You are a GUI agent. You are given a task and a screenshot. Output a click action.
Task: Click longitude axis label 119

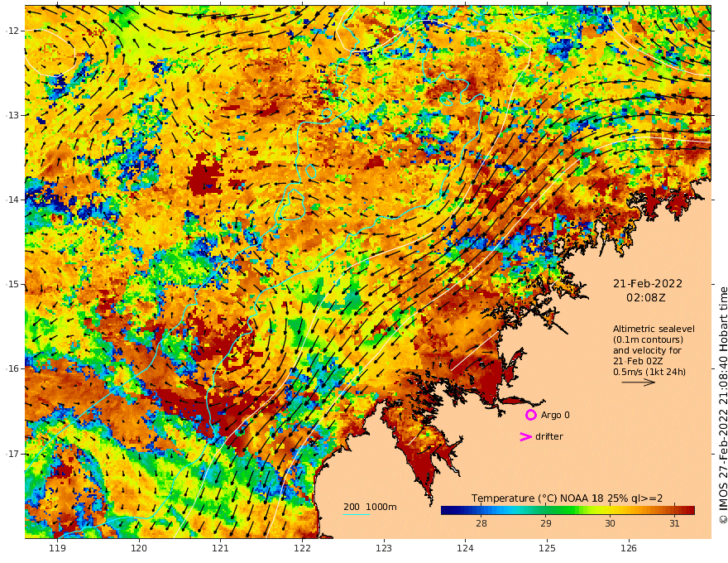tap(57, 548)
